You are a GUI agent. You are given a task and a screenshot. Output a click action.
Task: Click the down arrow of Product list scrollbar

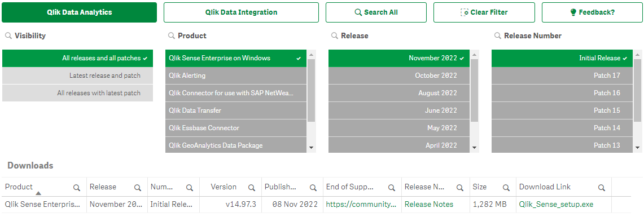point(312,148)
